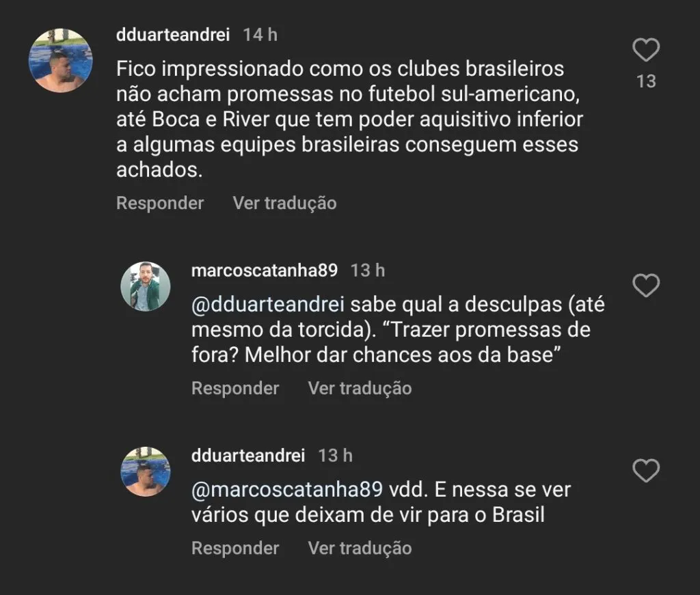Show translation of the top comment

pyautogui.click(x=284, y=204)
